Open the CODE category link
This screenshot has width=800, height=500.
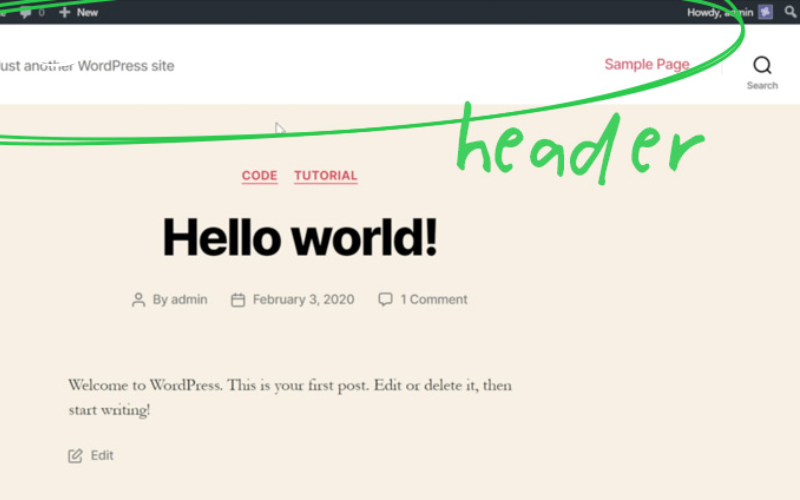coord(260,176)
